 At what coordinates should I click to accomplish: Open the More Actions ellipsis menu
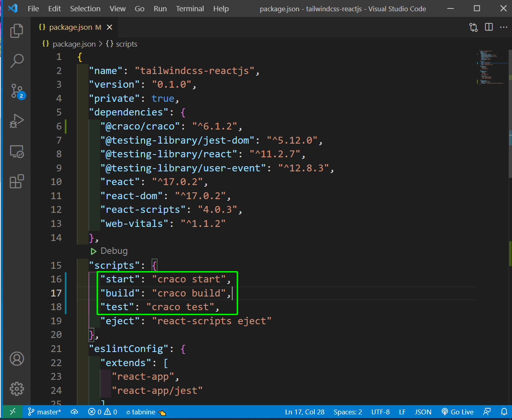point(504,27)
